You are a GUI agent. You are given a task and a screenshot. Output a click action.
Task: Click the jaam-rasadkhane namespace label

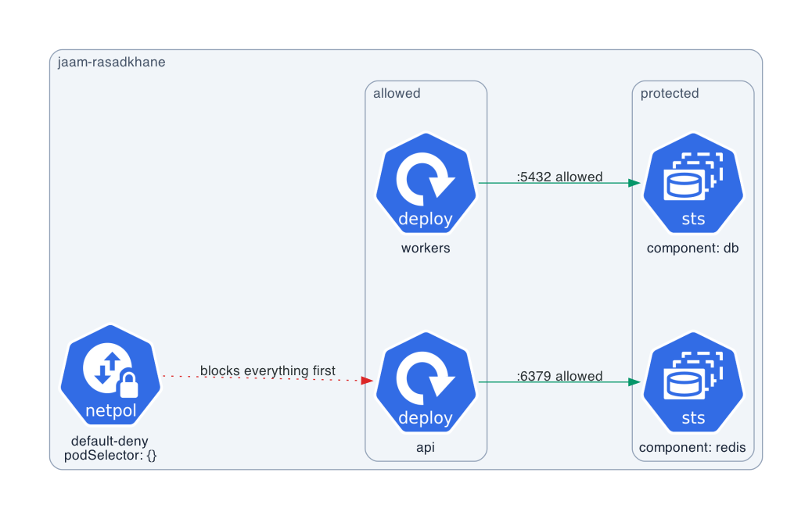(111, 62)
